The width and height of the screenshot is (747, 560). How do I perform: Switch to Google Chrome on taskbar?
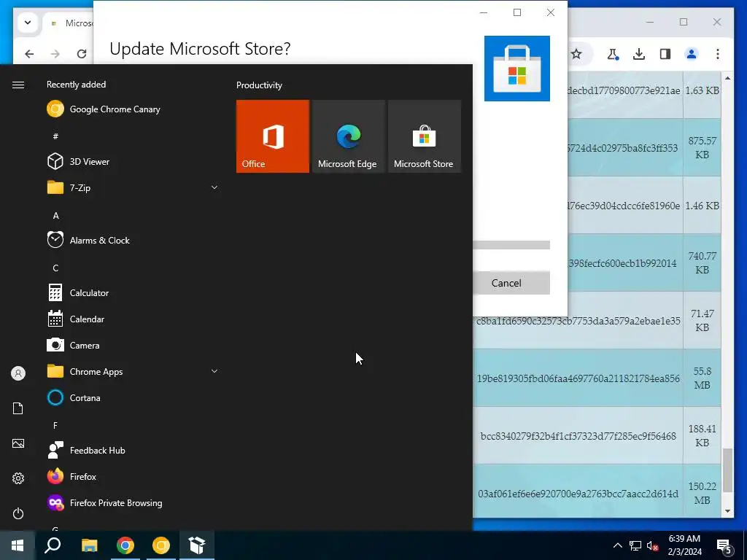pyautogui.click(x=125, y=545)
